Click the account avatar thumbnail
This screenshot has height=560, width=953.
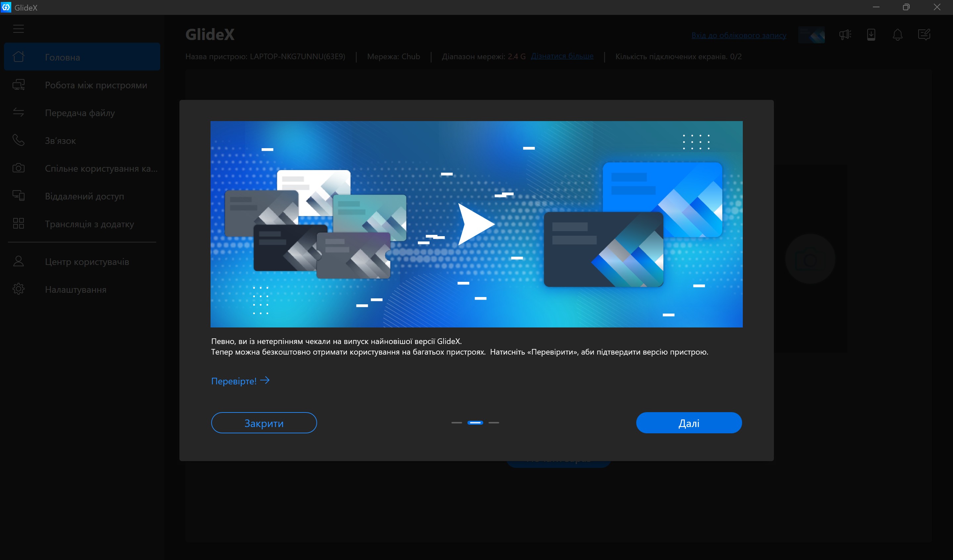click(x=811, y=35)
